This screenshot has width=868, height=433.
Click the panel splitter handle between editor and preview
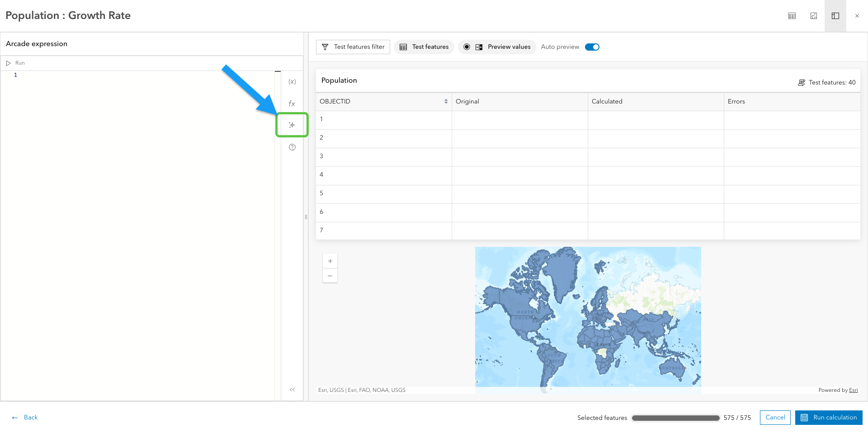pos(306,217)
